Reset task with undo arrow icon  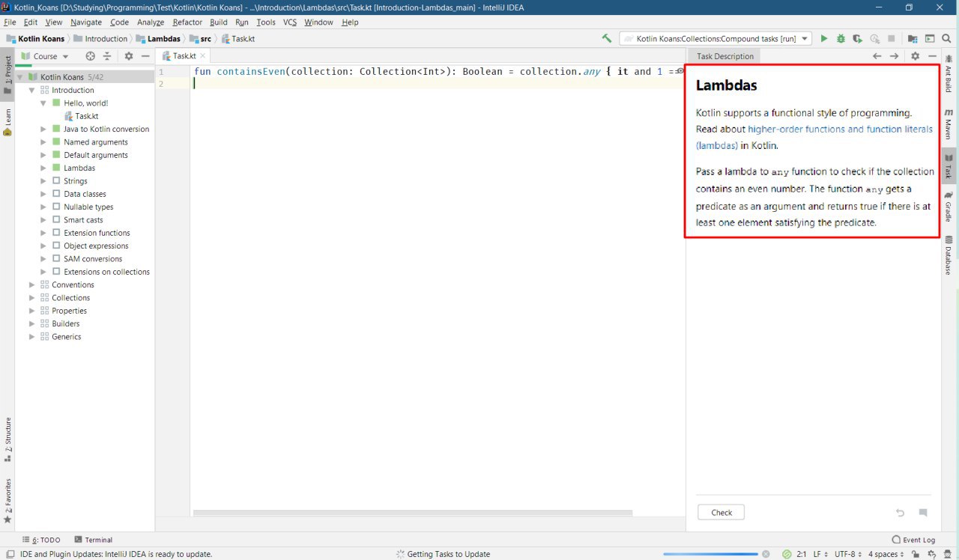901,513
